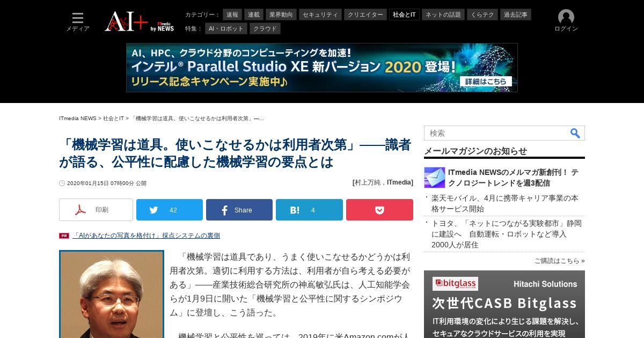This screenshot has width=644, height=338.
Task: Select the 社会とIT category
Action: click(x=404, y=14)
